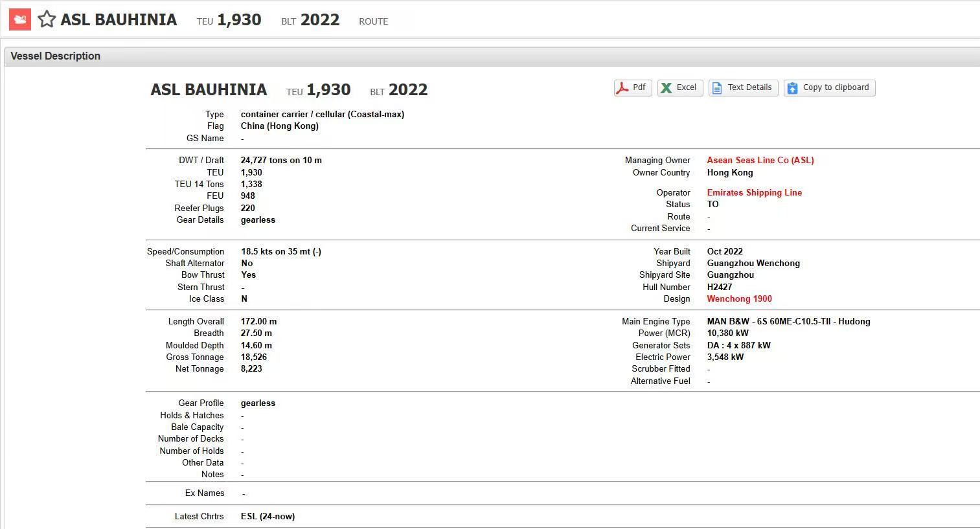
Task: Select Reefer Plugs value 220
Action: point(248,208)
